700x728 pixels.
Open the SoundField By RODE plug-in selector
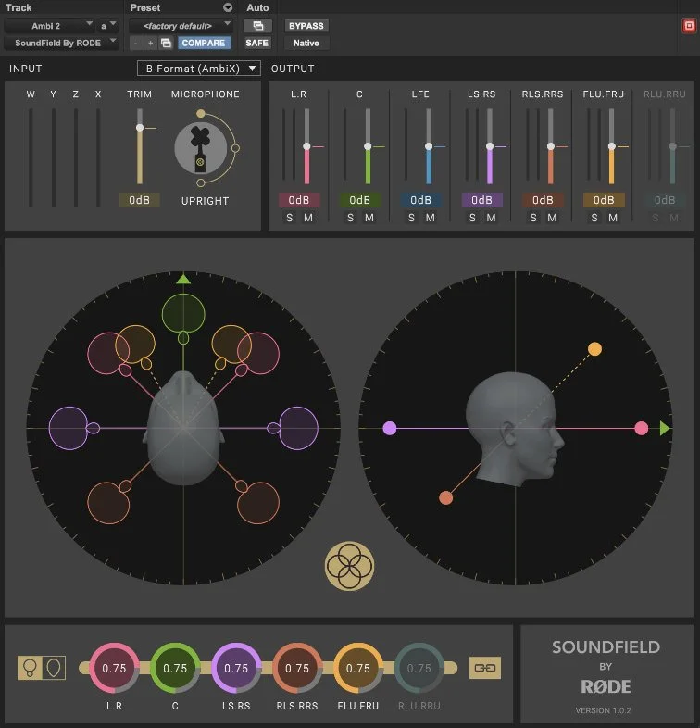point(61,43)
